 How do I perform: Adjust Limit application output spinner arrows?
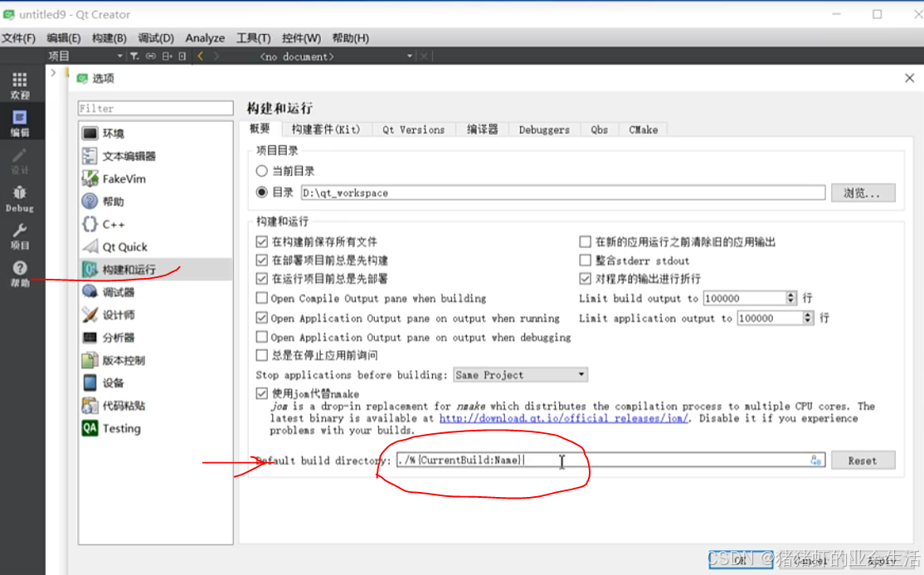click(x=807, y=318)
